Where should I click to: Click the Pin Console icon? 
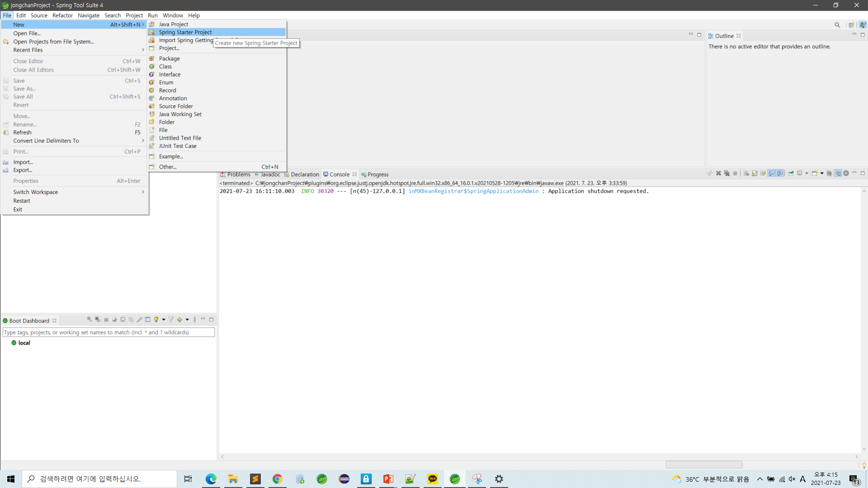[x=791, y=173]
